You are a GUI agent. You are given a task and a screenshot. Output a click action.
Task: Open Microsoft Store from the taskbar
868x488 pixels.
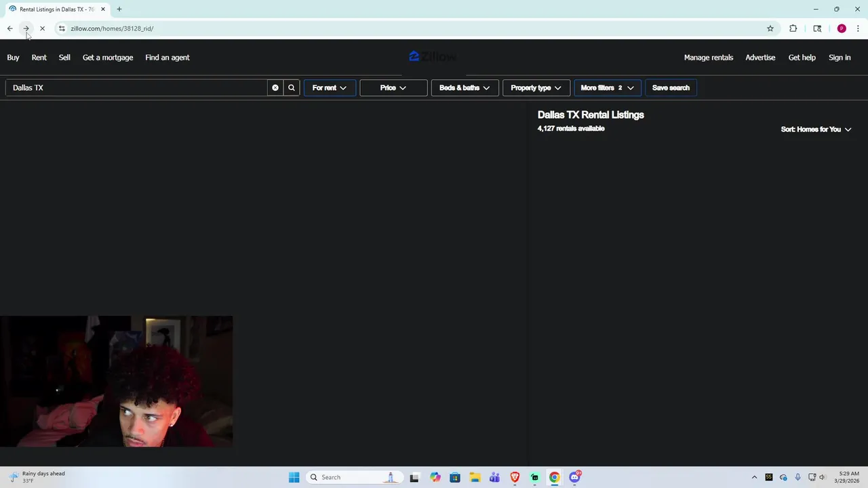454,477
